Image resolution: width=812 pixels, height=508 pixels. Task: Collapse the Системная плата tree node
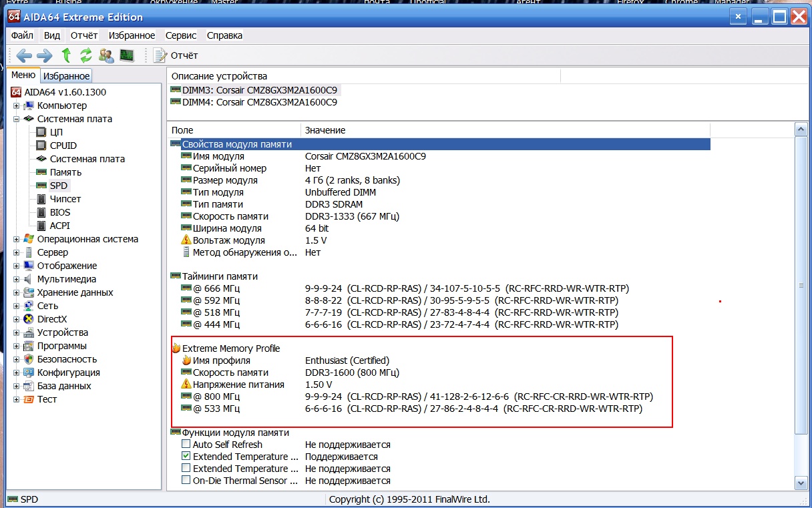17,119
